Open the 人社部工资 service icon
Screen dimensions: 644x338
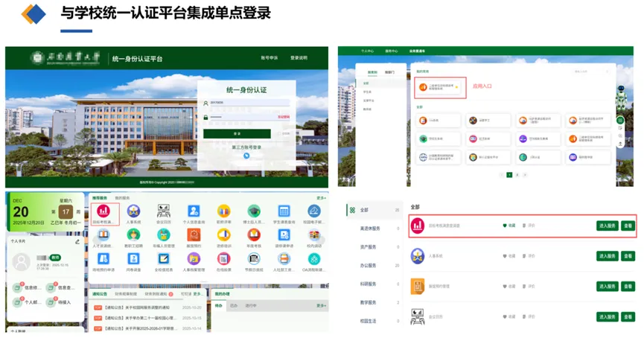pyautogui.click(x=284, y=259)
